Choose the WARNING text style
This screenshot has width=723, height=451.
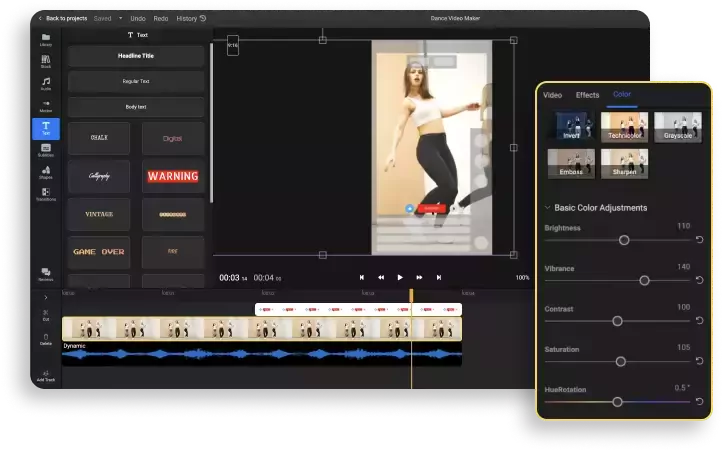click(x=172, y=176)
